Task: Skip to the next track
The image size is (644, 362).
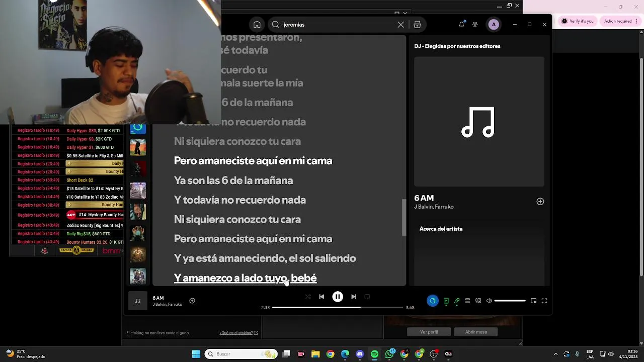Action: click(x=354, y=297)
